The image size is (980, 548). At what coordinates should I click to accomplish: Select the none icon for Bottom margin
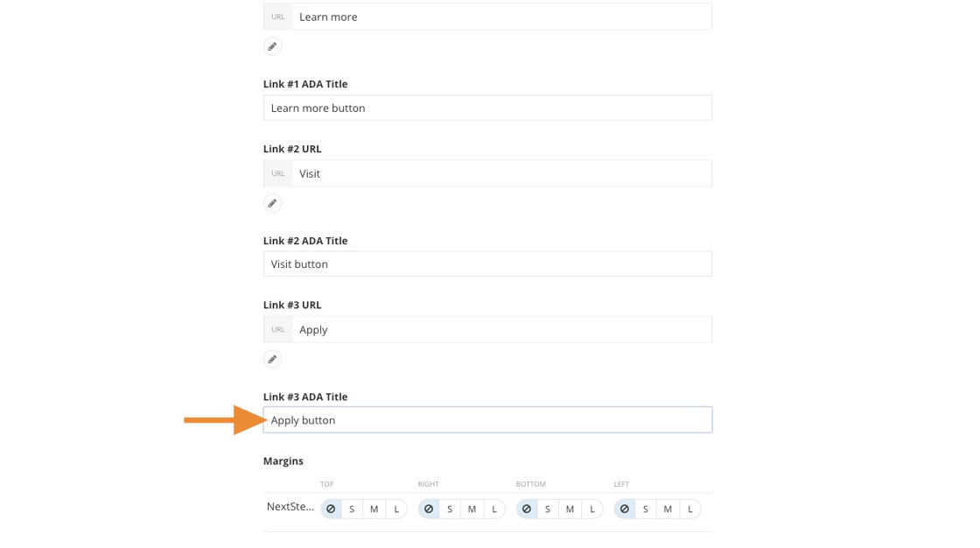tap(527, 509)
